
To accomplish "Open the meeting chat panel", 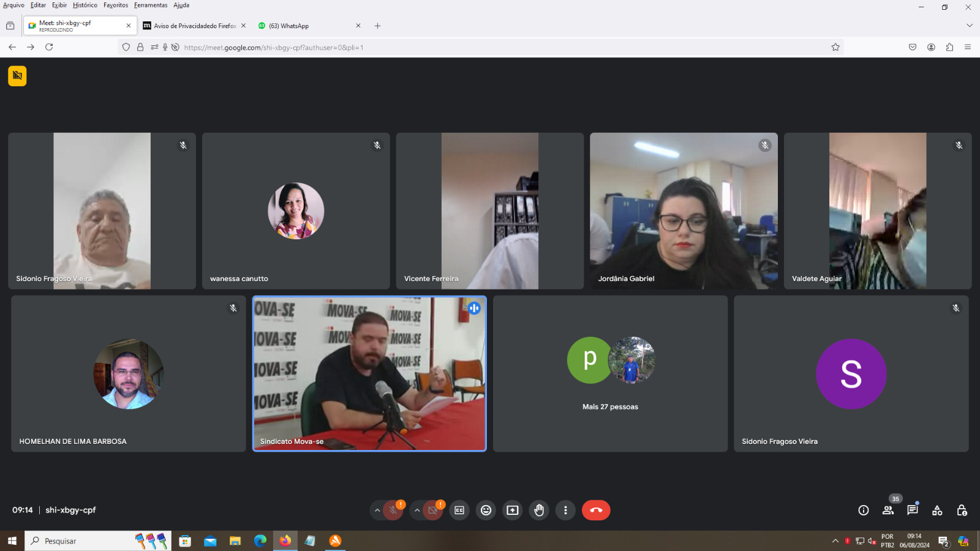I will (913, 510).
